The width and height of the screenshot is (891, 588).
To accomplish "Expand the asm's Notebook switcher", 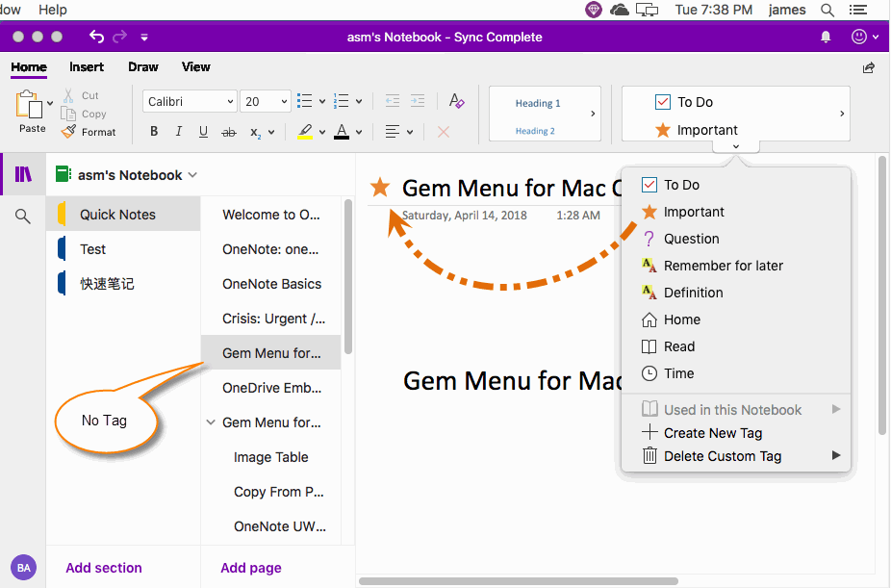I will click(x=192, y=175).
